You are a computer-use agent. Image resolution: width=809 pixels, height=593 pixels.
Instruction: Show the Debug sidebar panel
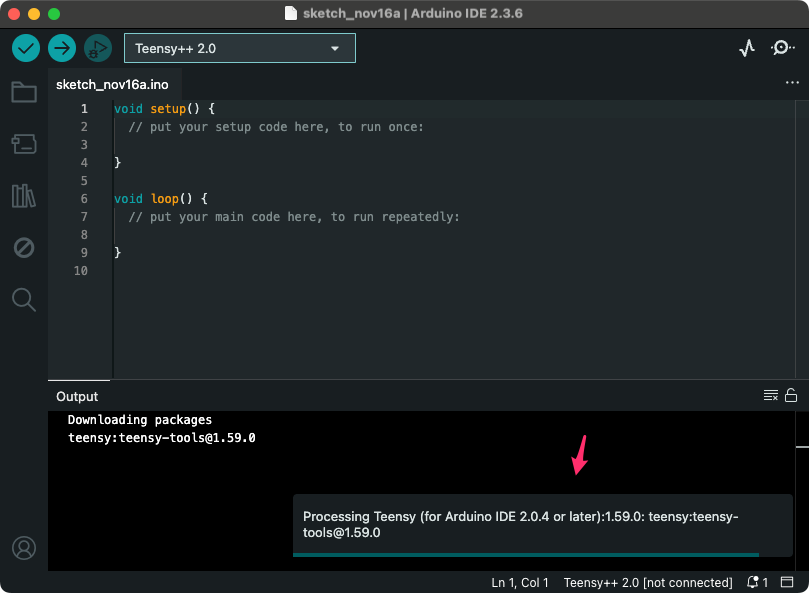tap(24, 247)
